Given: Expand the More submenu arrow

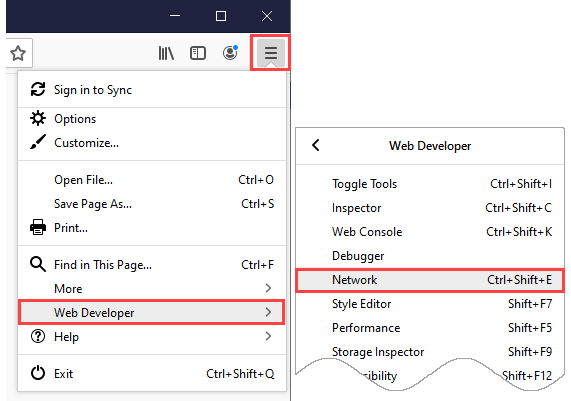Looking at the screenshot, I should [268, 288].
